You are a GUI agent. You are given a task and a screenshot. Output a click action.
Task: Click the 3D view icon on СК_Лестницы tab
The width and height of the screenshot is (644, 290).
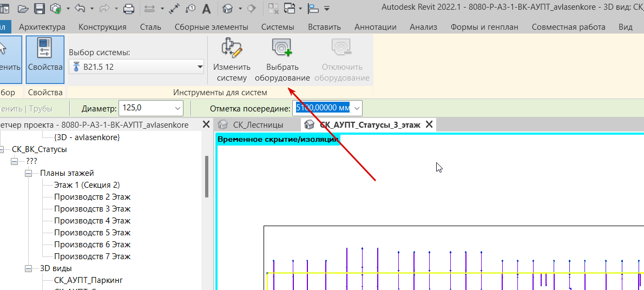[223, 125]
